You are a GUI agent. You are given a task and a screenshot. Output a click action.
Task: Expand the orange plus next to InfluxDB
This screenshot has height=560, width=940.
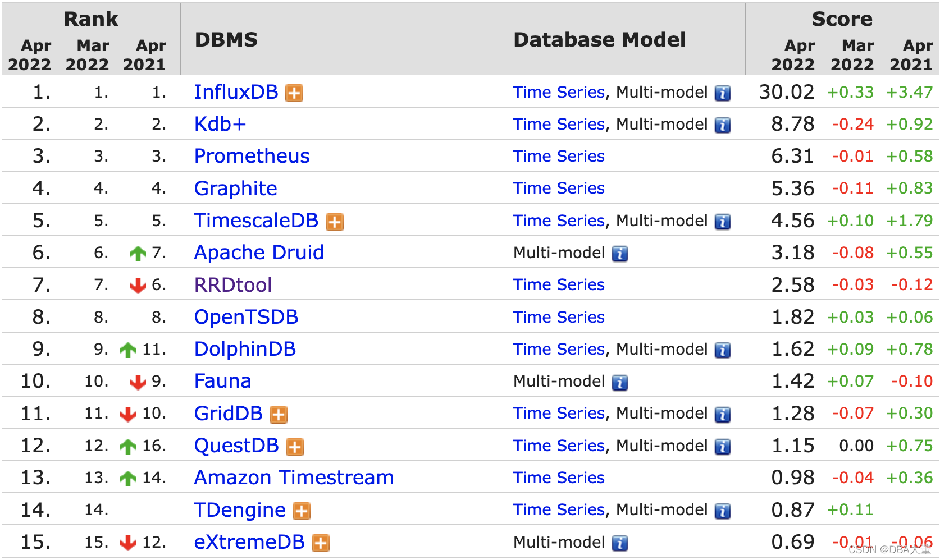pyautogui.click(x=294, y=93)
